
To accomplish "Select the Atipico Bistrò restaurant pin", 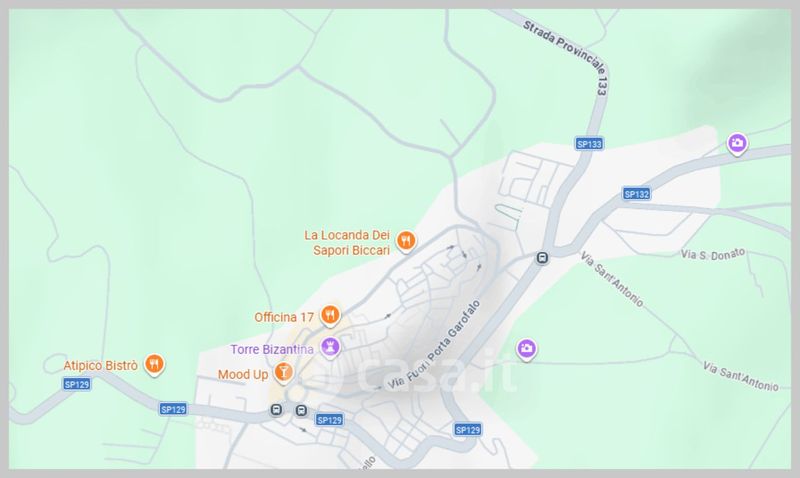I will (154, 365).
